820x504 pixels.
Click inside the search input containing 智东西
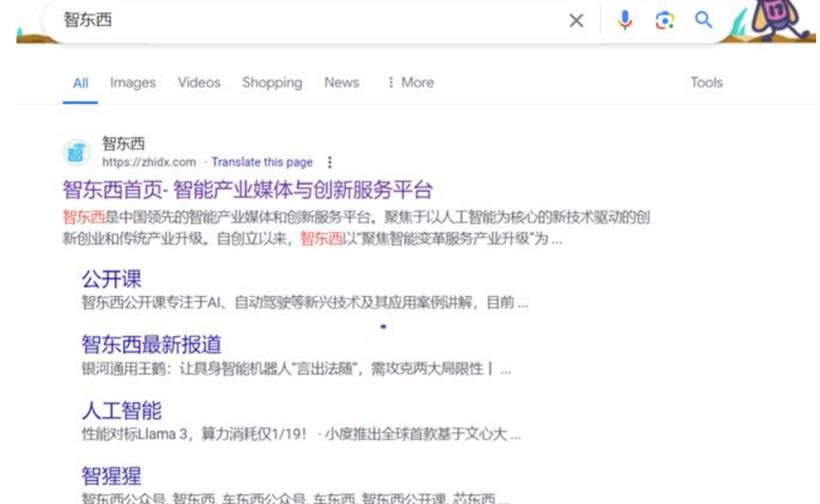coord(309,20)
